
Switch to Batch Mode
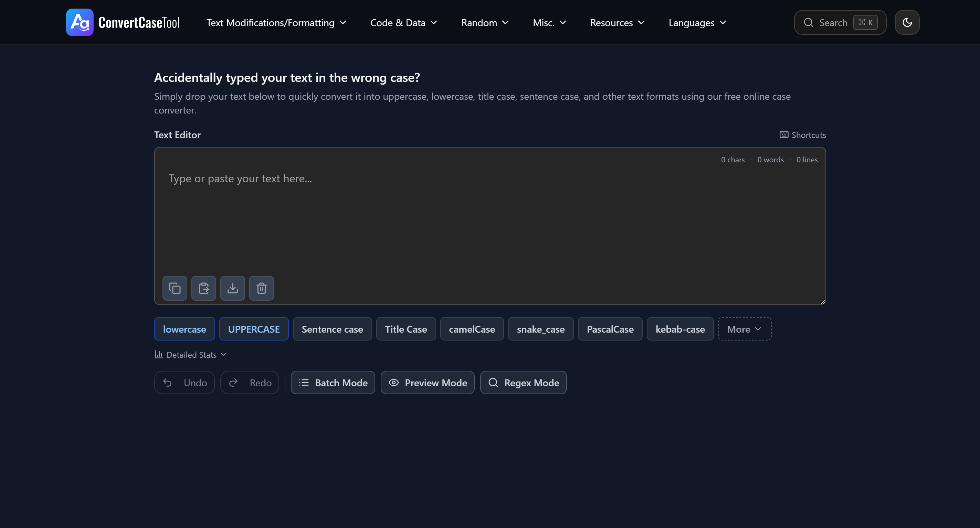pos(333,382)
